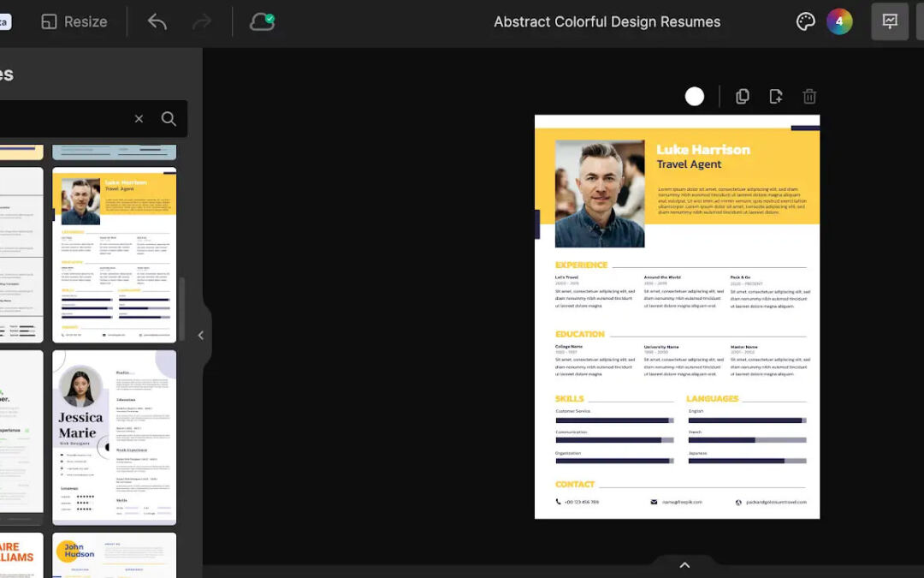Screen dimensions: 924x578
Task: Select the Luke Harrison resume template thumbnail
Action: pyautogui.click(x=114, y=255)
